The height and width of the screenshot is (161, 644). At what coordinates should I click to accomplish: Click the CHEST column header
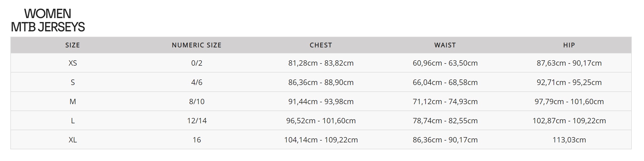pyautogui.click(x=321, y=45)
